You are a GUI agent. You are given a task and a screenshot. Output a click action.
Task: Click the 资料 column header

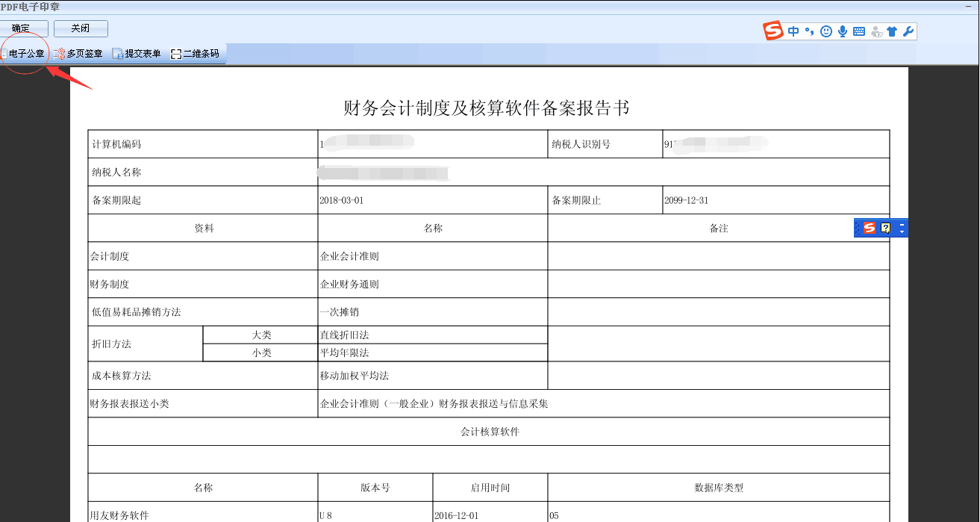[x=203, y=229]
